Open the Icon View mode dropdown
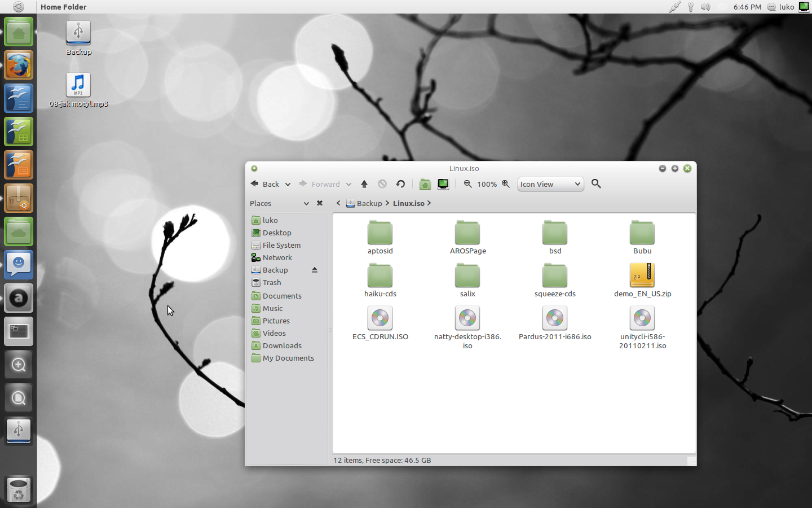 tap(550, 184)
